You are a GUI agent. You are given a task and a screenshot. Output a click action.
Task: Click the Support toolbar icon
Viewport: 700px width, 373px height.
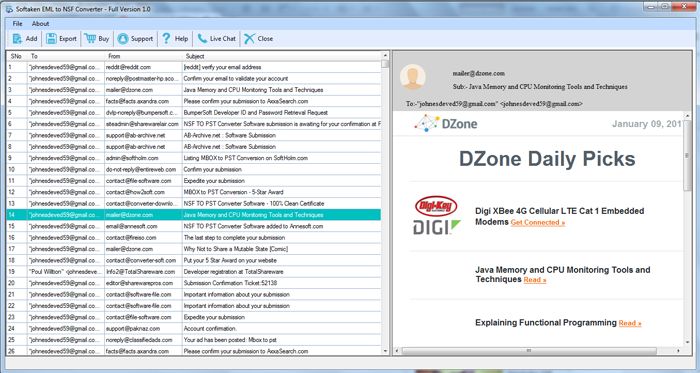coord(123,39)
